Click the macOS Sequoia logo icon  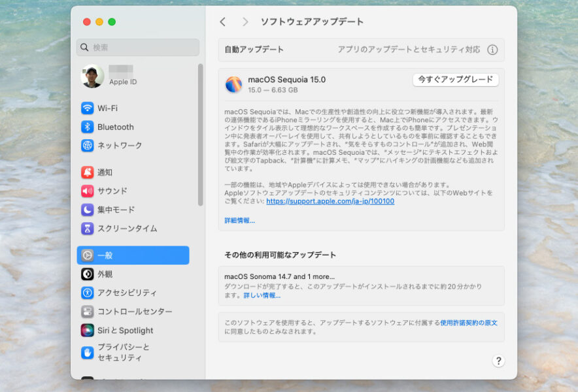click(x=233, y=84)
